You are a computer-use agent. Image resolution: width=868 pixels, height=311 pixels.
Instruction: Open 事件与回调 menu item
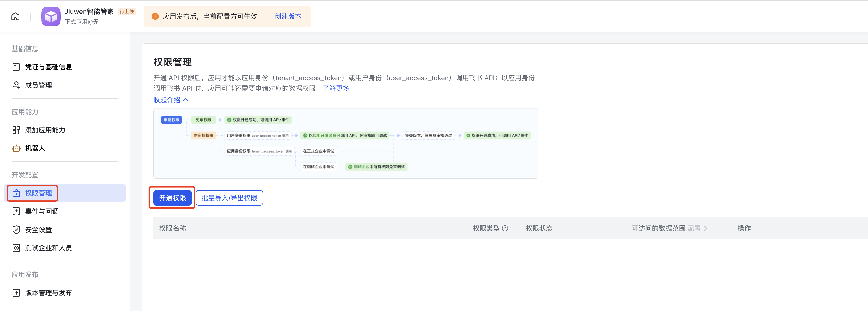[x=42, y=212]
